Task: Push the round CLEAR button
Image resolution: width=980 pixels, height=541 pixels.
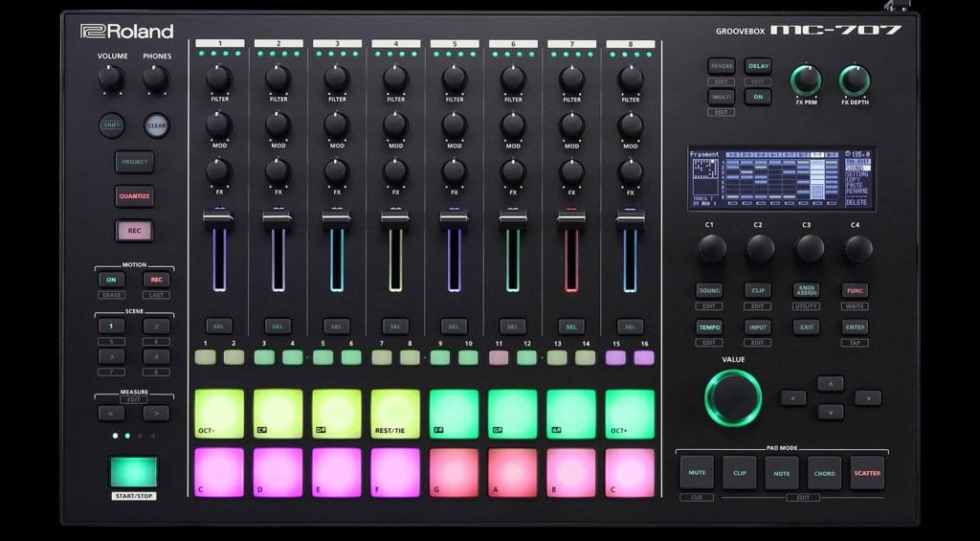Action: click(x=156, y=125)
